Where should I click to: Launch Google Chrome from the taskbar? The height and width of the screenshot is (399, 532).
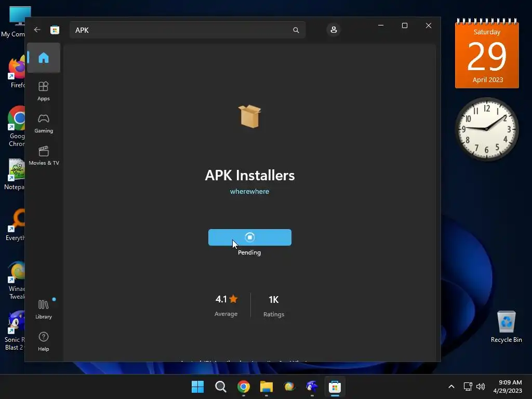pyautogui.click(x=243, y=387)
